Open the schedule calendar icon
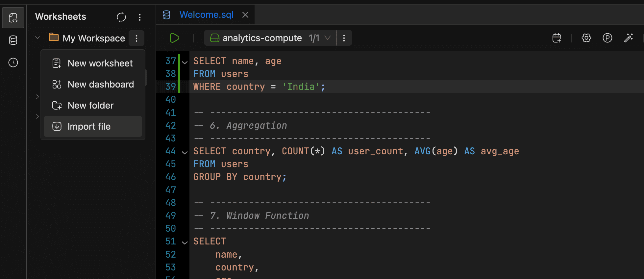 coord(557,38)
